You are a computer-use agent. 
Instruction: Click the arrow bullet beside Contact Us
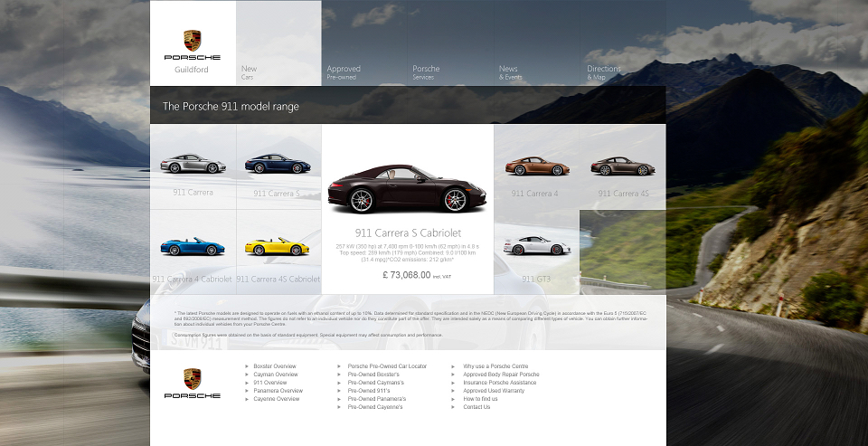click(x=453, y=407)
